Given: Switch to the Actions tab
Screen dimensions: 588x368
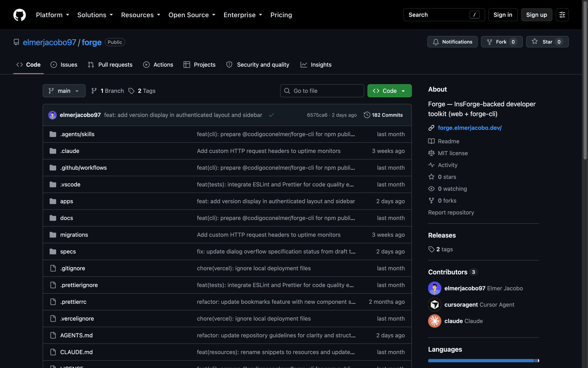Looking at the screenshot, I should [158, 65].
